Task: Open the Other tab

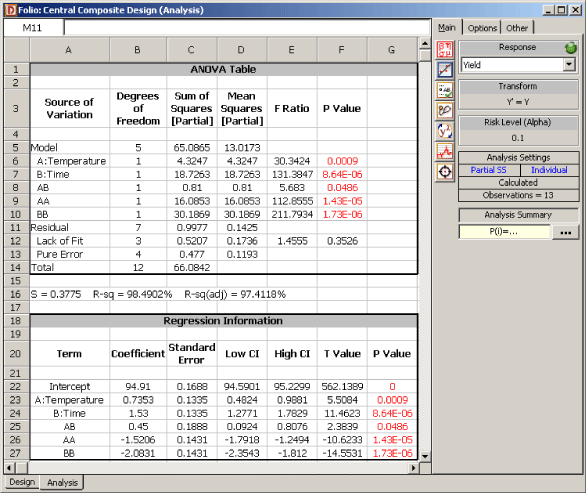Action: tap(517, 28)
